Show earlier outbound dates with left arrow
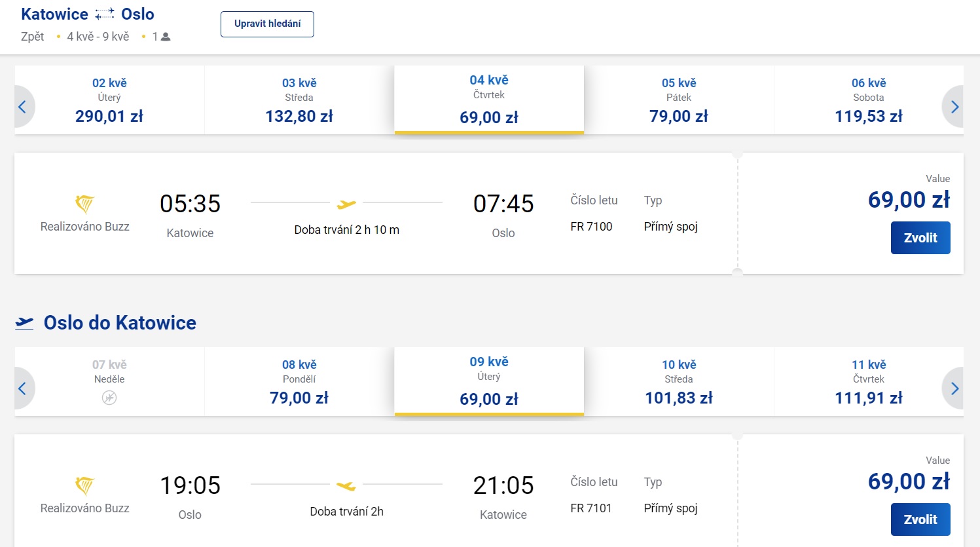The width and height of the screenshot is (980, 547). click(x=23, y=107)
